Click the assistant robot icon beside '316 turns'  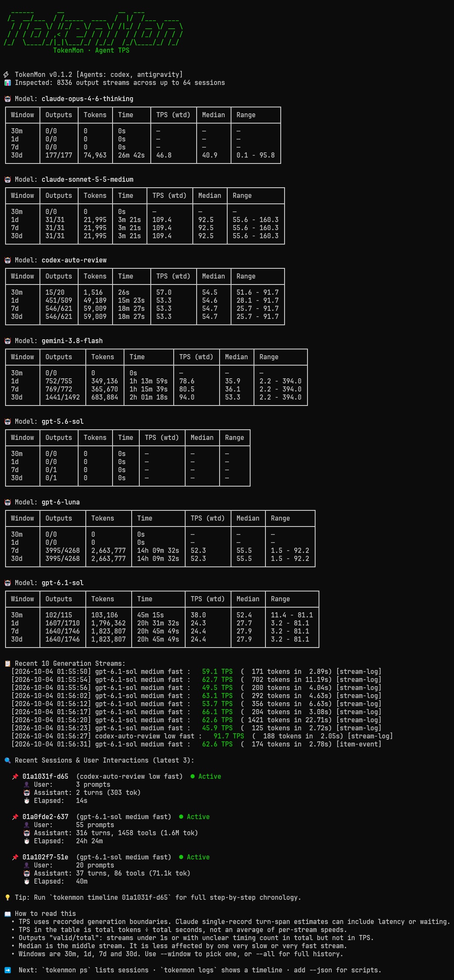tap(26, 833)
